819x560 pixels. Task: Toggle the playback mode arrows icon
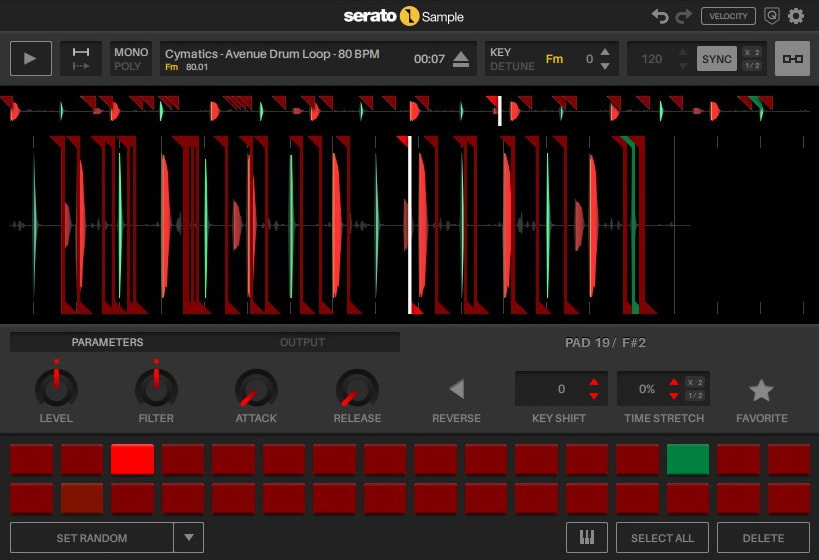(81, 59)
